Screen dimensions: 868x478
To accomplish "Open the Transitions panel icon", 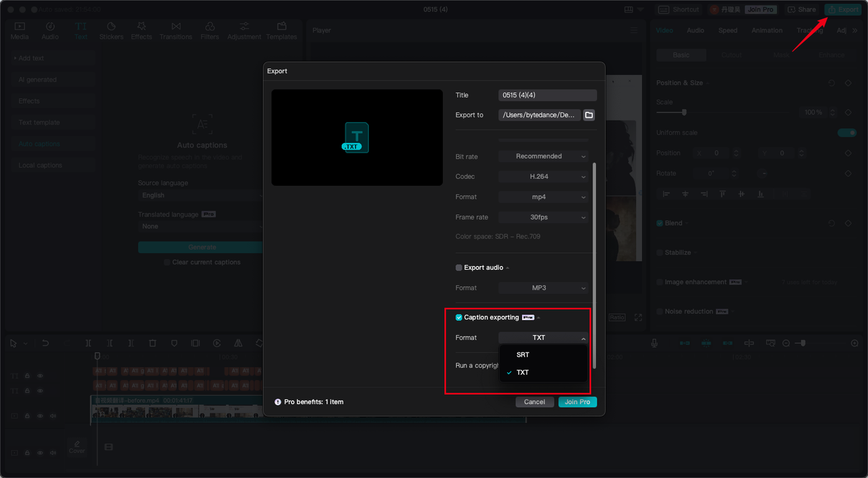I will (x=176, y=26).
